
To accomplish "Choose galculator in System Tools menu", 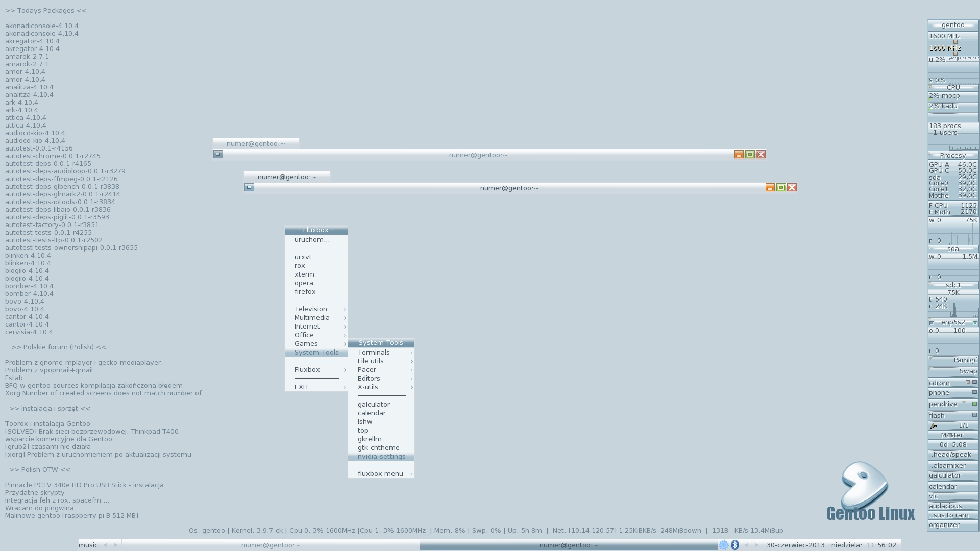I will [x=381, y=404].
